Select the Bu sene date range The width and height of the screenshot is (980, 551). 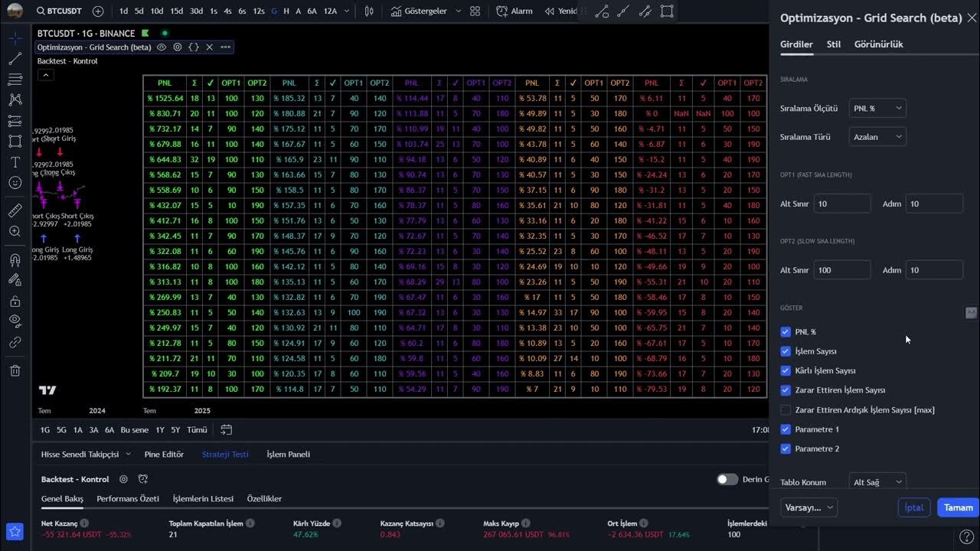point(135,430)
